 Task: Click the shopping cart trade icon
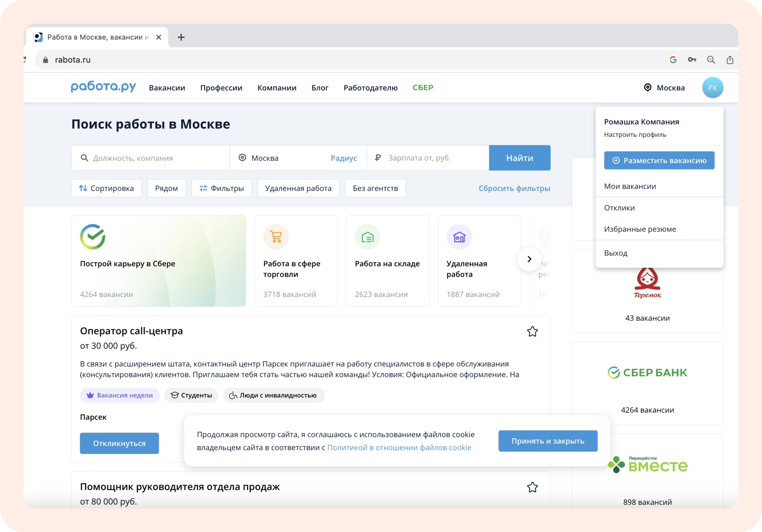pos(276,237)
